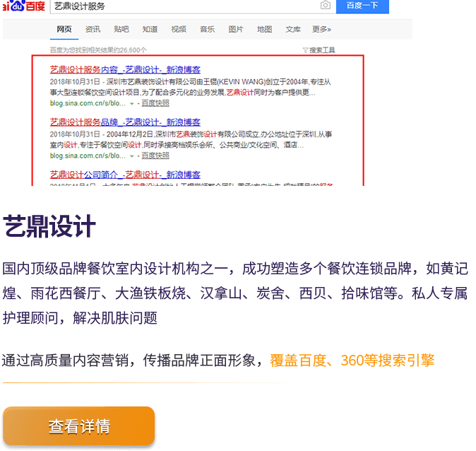Expand dropdown arrow beside first result URL
The image size is (476, 451).
[132, 104]
